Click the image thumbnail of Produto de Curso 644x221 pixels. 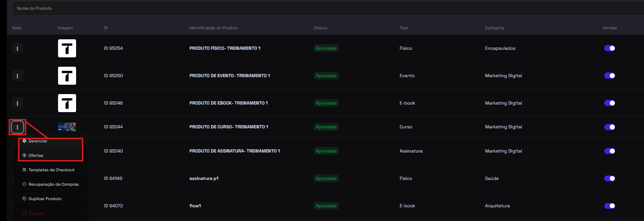(67, 127)
